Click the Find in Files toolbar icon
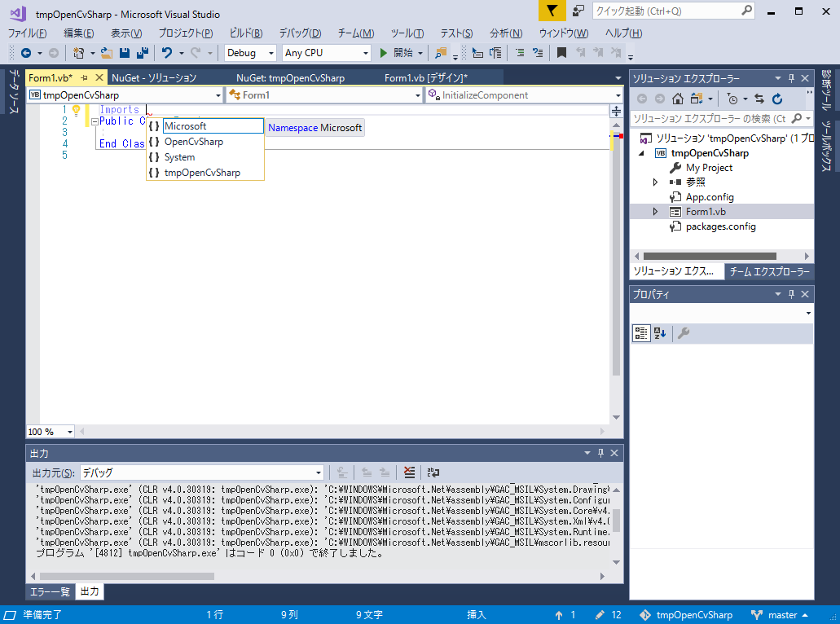This screenshot has width=840, height=624. 441,52
